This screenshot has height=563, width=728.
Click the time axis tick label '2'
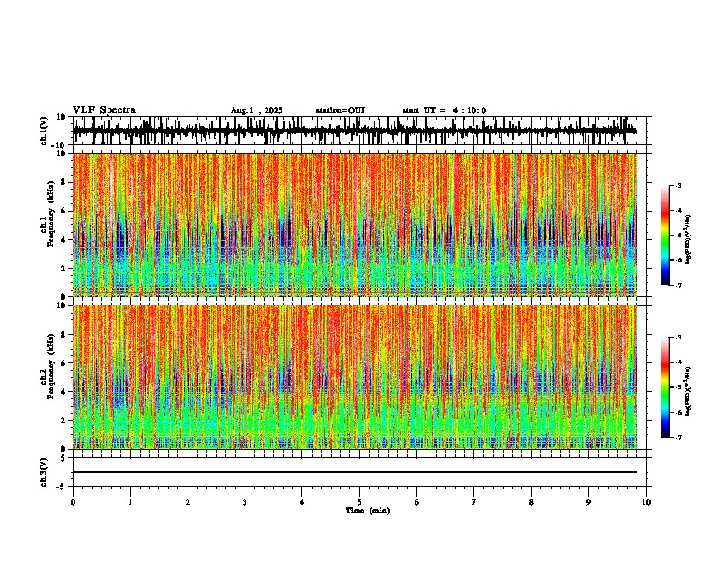[188, 502]
